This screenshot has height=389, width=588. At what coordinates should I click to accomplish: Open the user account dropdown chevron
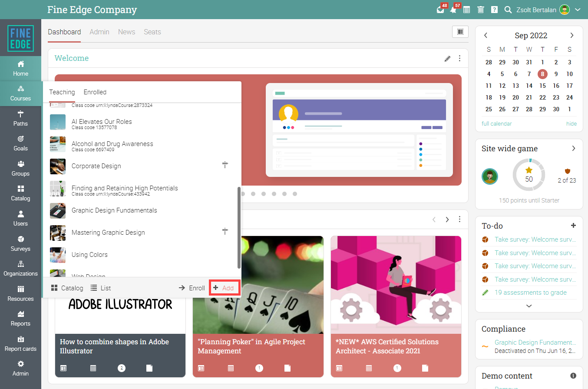[578, 10]
